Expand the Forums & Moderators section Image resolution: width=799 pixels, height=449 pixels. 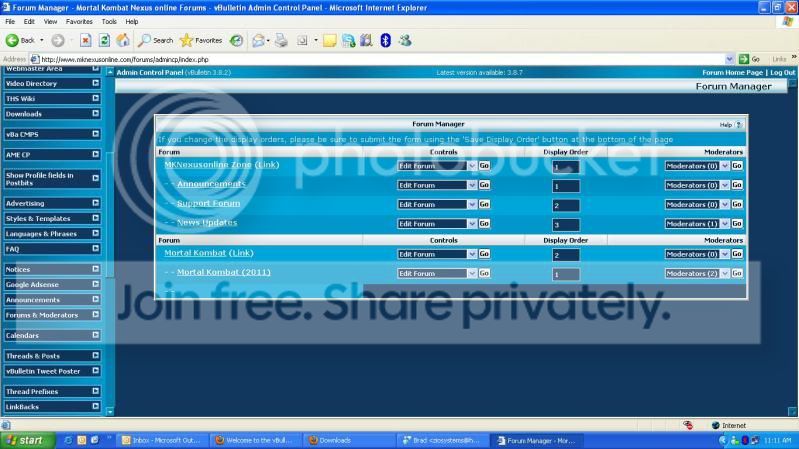coord(95,315)
